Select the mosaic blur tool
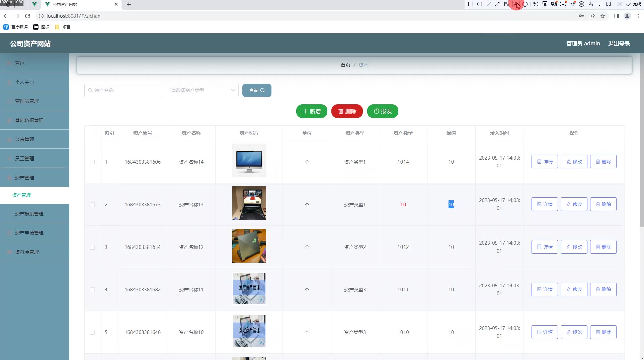644x360 pixels. click(507, 4)
